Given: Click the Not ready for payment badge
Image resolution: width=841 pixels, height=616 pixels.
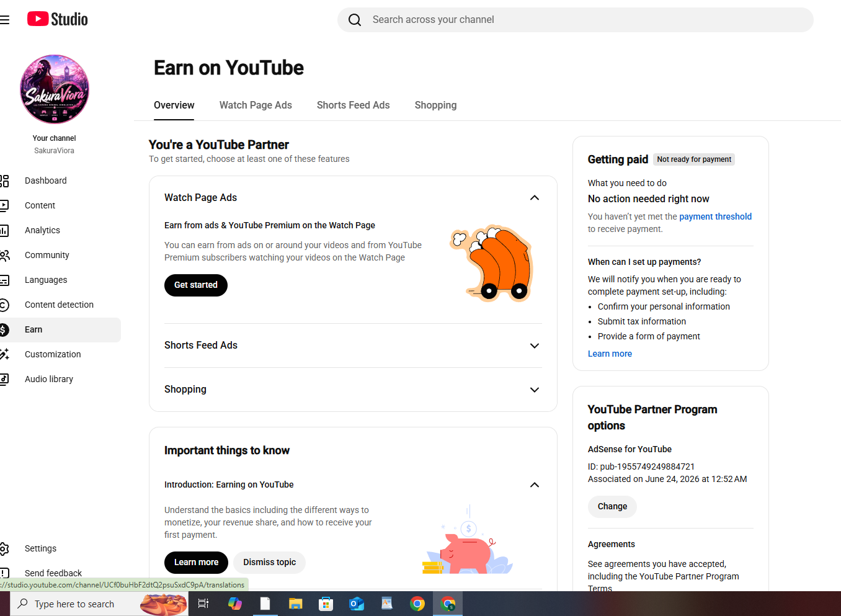Looking at the screenshot, I should (x=694, y=159).
